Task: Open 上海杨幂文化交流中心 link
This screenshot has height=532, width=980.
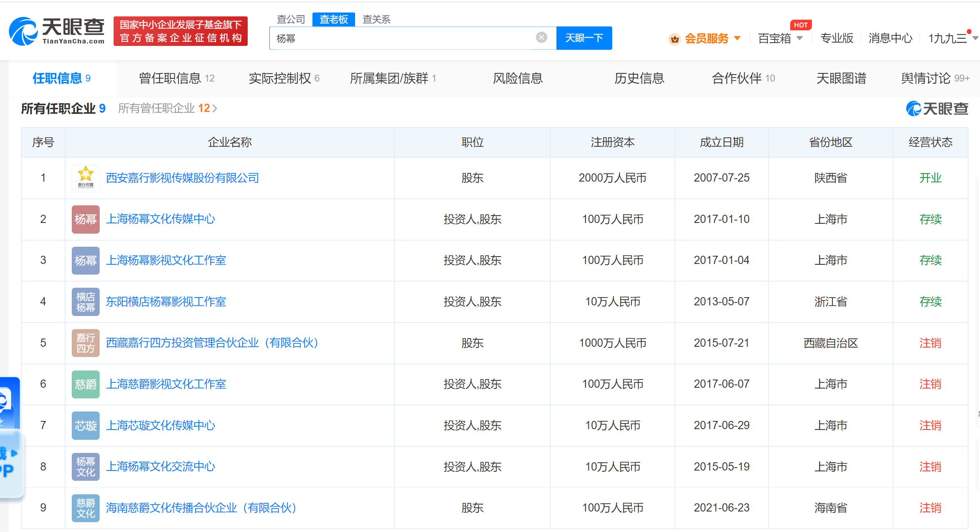Action: point(160,467)
